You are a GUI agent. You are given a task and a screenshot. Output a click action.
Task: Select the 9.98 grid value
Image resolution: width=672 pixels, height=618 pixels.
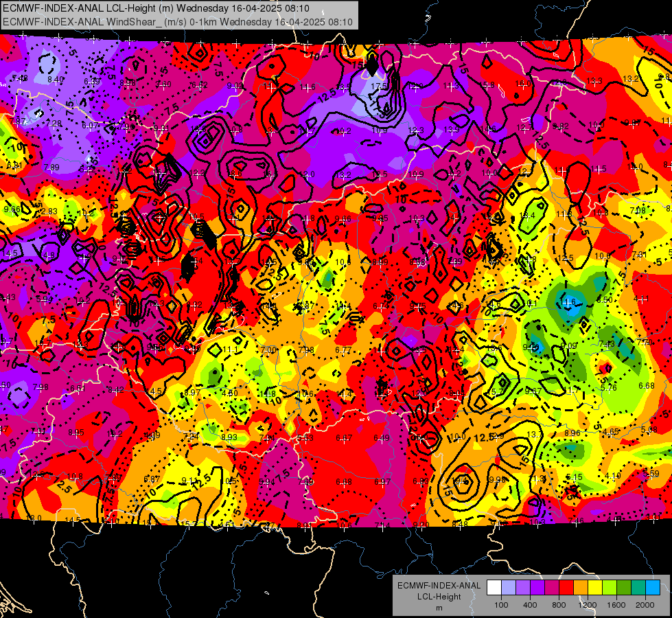pos(497,479)
